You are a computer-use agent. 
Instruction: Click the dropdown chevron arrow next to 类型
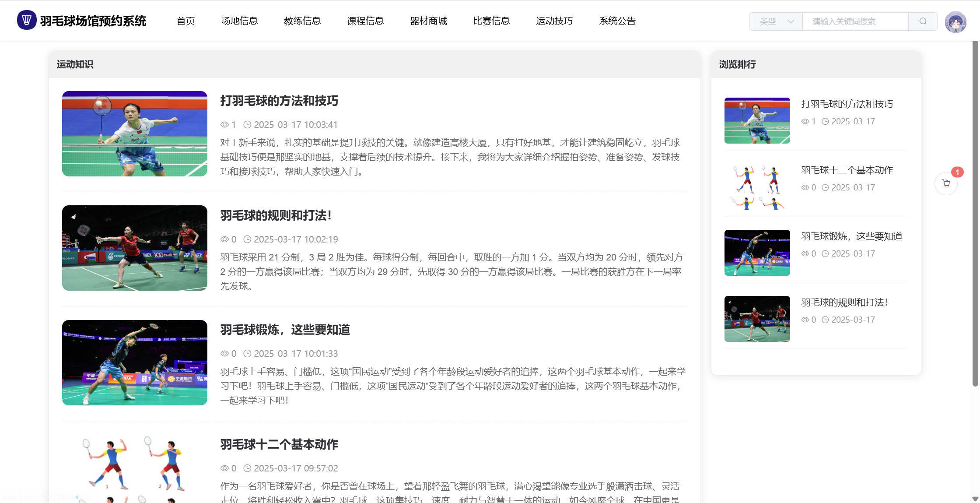point(791,21)
